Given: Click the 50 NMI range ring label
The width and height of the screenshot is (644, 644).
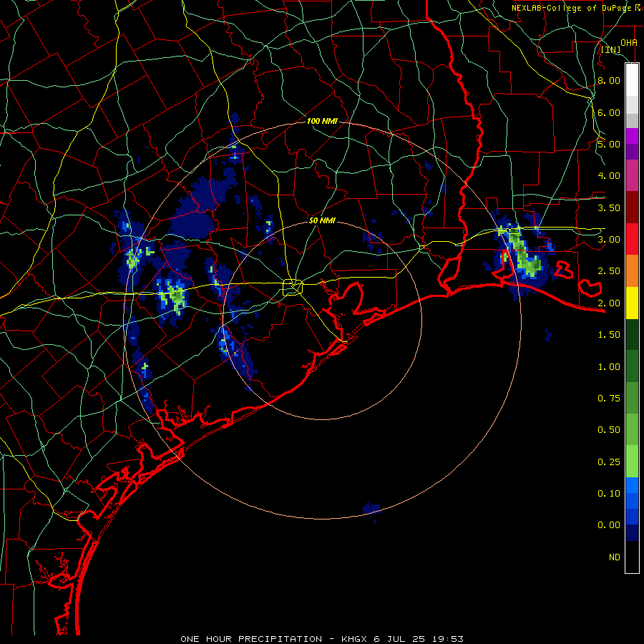Looking at the screenshot, I should tap(323, 220).
